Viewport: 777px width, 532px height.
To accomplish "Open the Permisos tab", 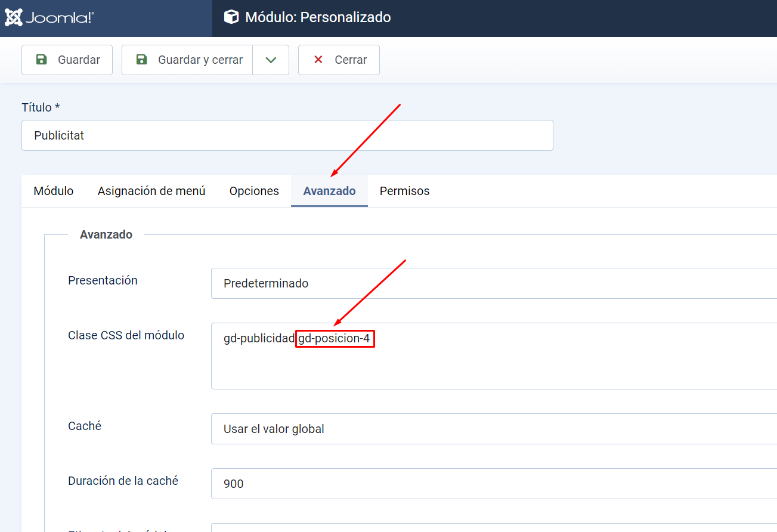I will (404, 191).
